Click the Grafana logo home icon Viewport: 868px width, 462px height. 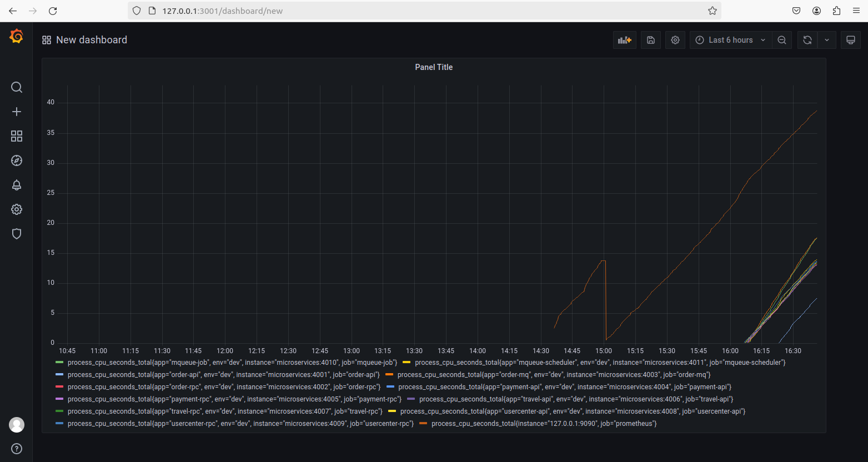point(17,36)
